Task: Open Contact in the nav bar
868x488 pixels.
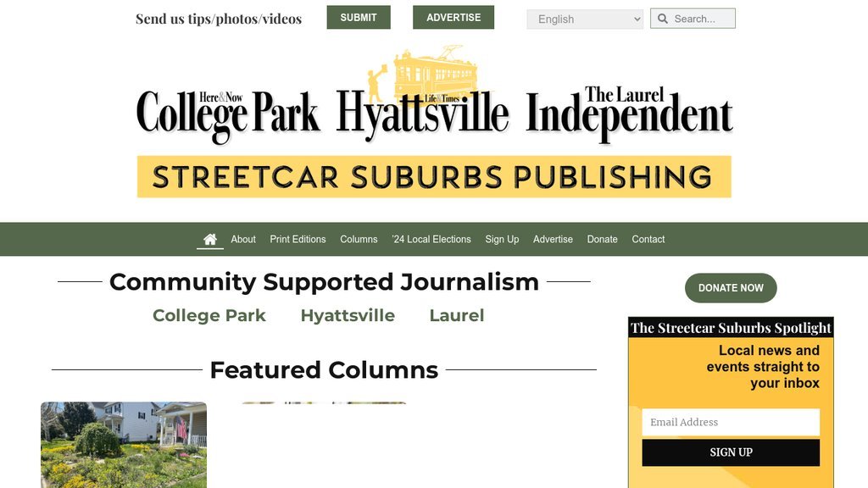Action: pos(648,239)
